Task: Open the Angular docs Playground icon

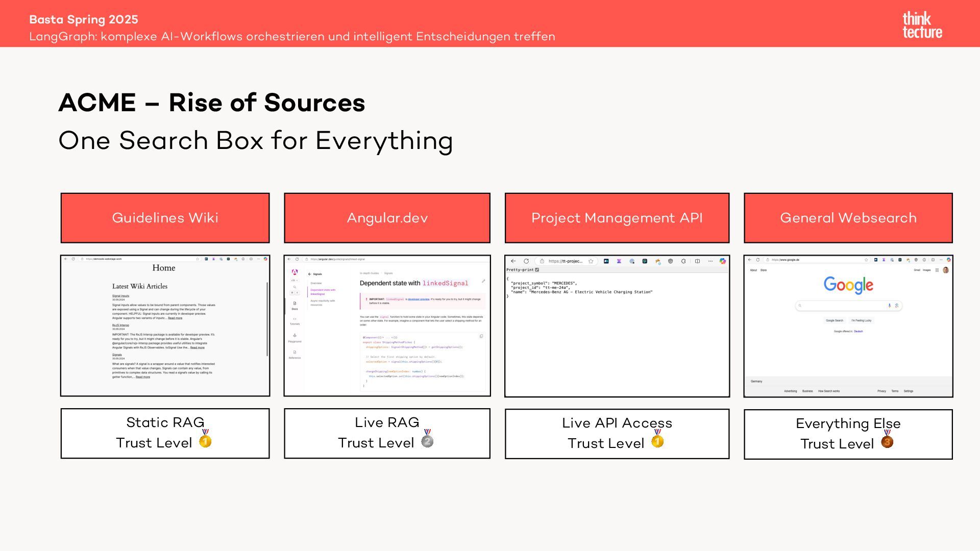Action: point(295,336)
